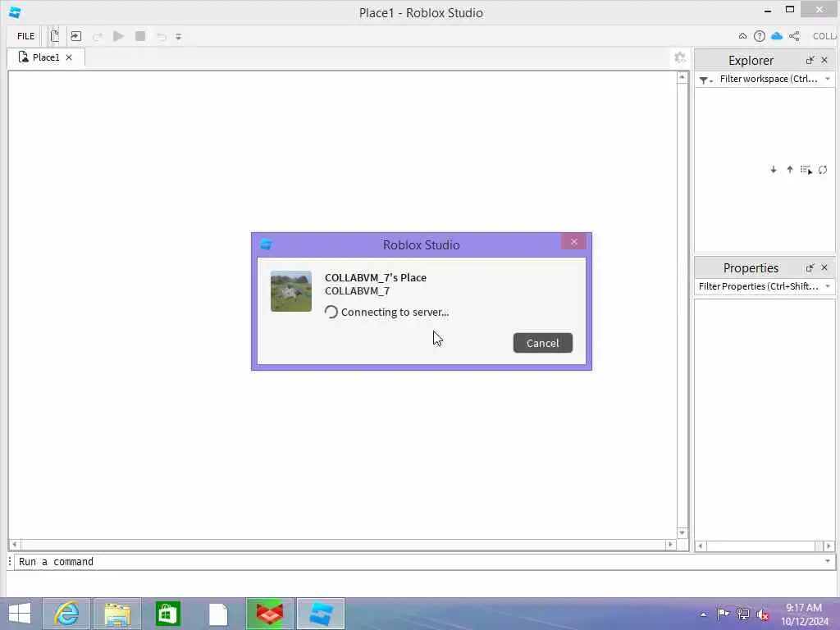Click the COLLABVM_7's Place title text
The height and width of the screenshot is (630, 840).
click(x=376, y=277)
